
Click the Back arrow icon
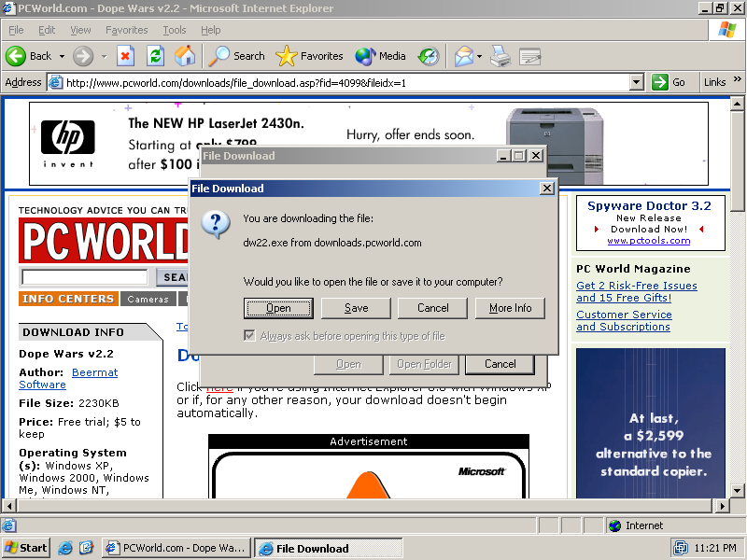pyautogui.click(x=15, y=56)
